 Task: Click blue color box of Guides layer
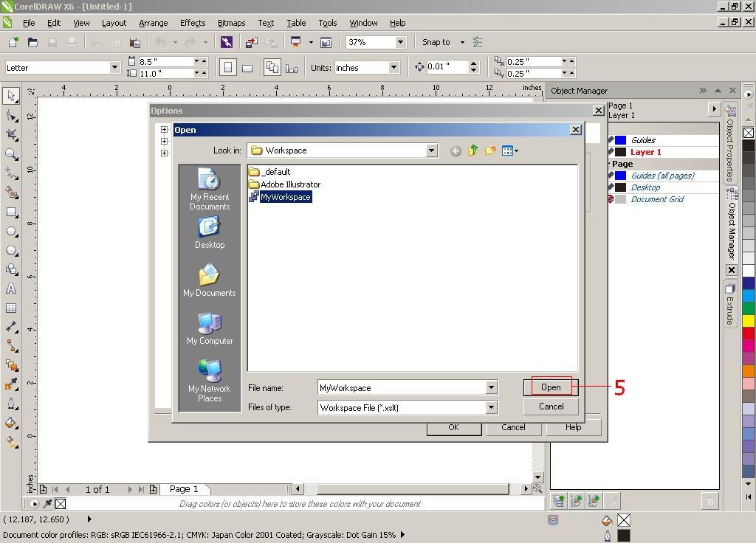point(621,139)
